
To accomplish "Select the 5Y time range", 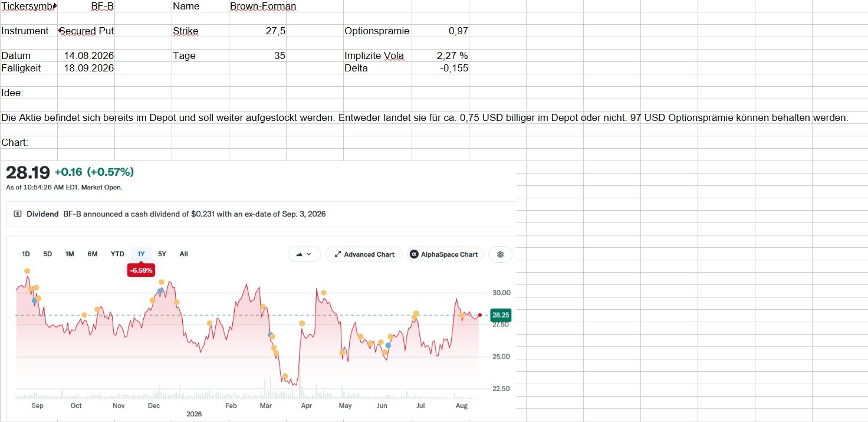I will [162, 254].
